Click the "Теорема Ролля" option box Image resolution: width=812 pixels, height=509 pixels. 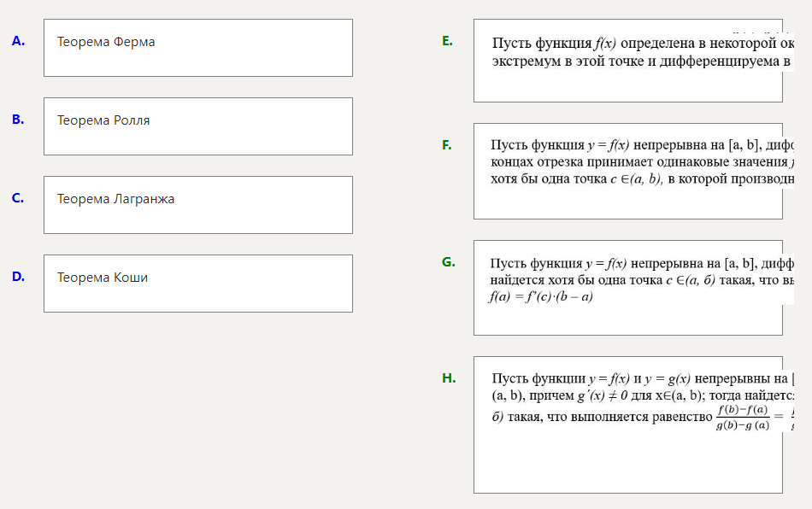197,126
